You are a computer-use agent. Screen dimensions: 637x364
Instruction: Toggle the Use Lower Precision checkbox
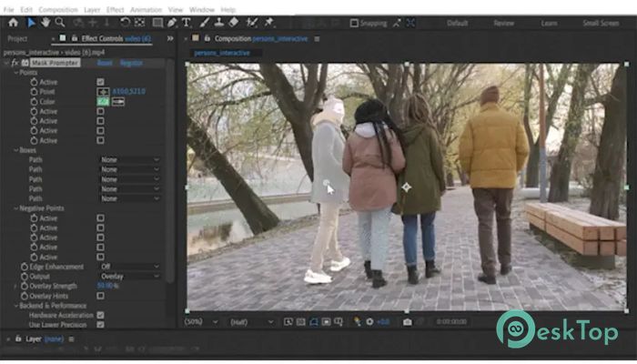100,325
